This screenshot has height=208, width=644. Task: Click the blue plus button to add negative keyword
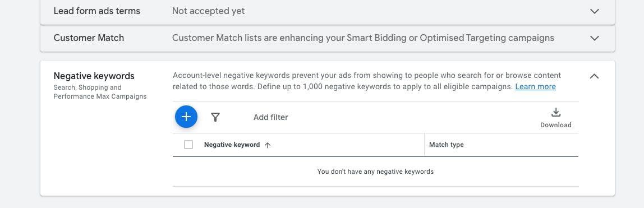click(x=186, y=117)
